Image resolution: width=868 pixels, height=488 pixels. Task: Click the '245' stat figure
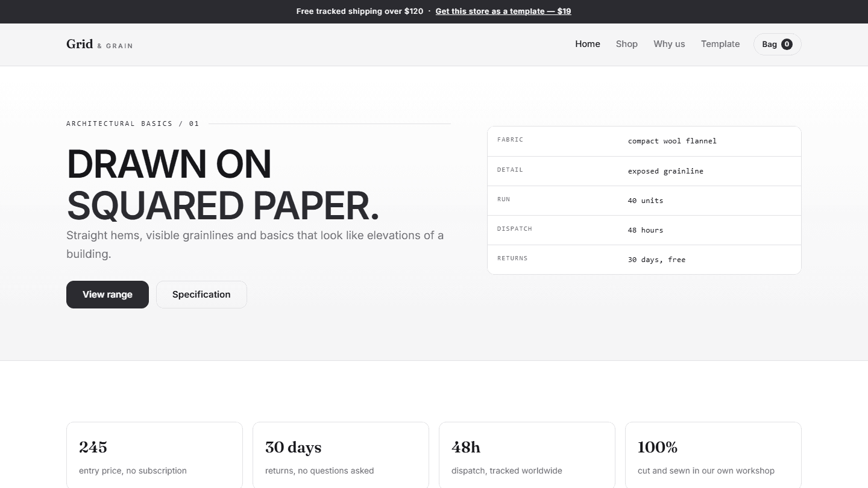tap(93, 447)
